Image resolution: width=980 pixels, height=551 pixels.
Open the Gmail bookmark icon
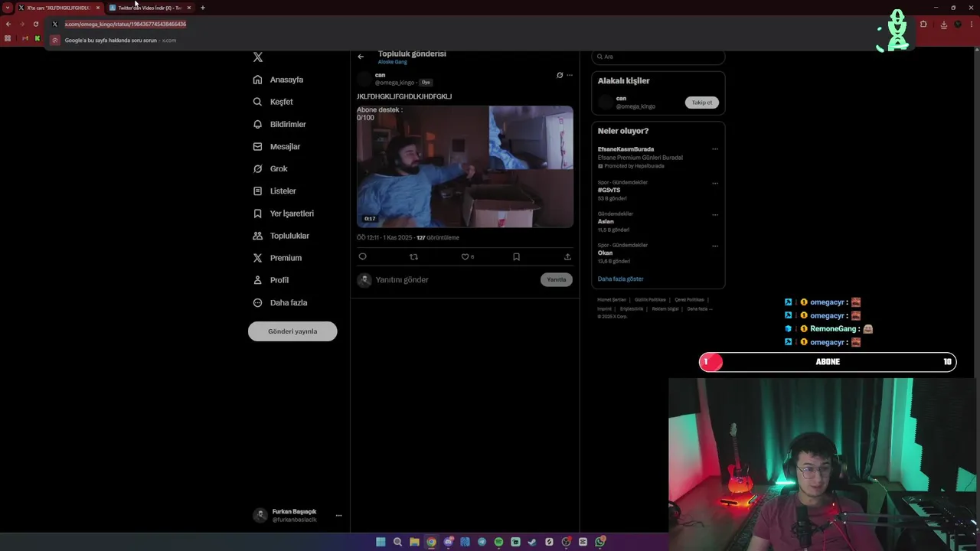(x=25, y=38)
